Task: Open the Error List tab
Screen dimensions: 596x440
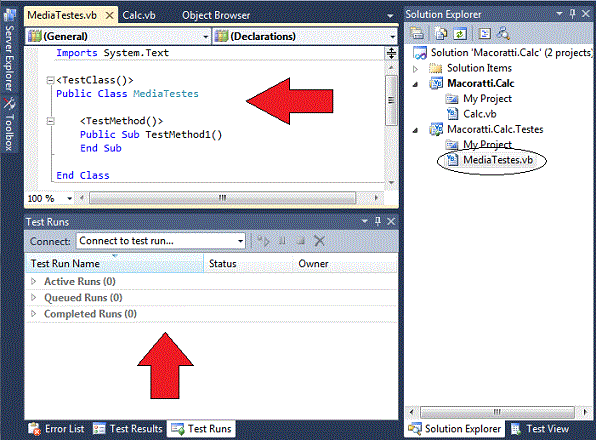Action: pos(57,429)
